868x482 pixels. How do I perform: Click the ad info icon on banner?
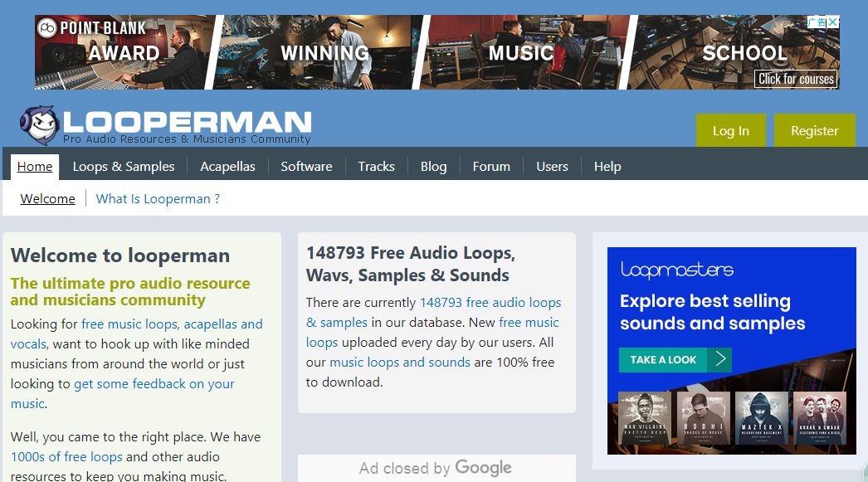click(x=817, y=22)
